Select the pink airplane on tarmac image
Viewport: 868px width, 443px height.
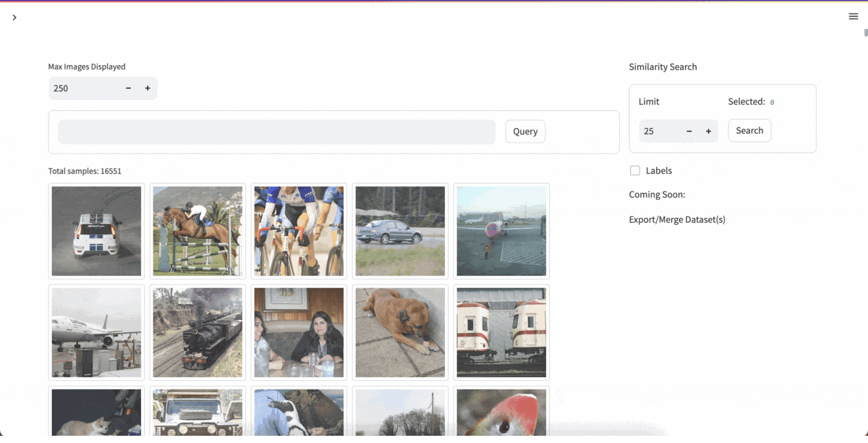(x=501, y=231)
